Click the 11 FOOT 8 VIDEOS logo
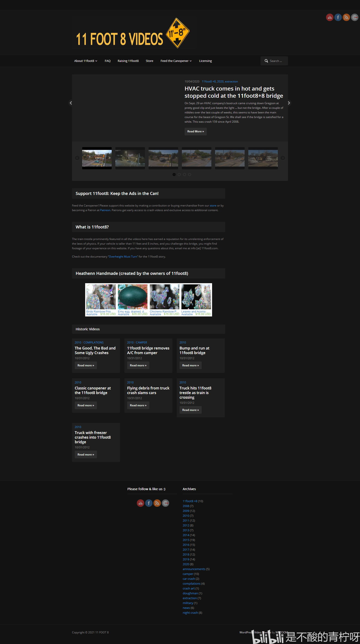360x644 pixels. click(x=133, y=33)
